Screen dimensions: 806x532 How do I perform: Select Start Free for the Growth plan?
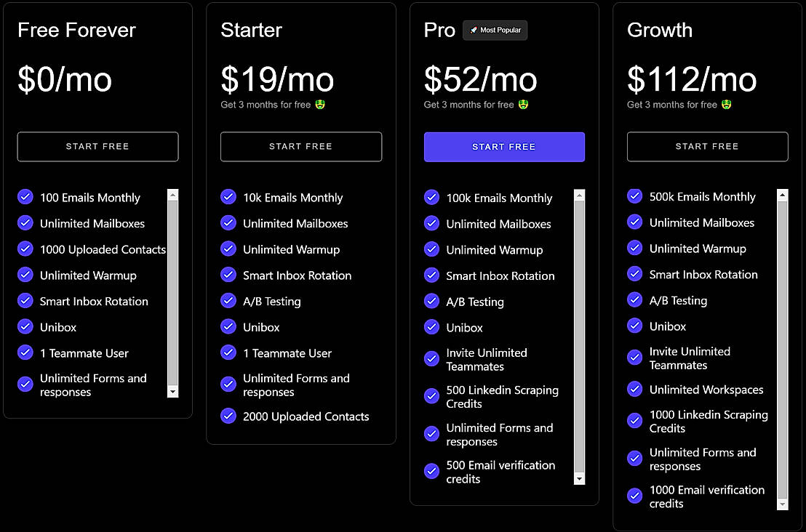[x=707, y=146]
